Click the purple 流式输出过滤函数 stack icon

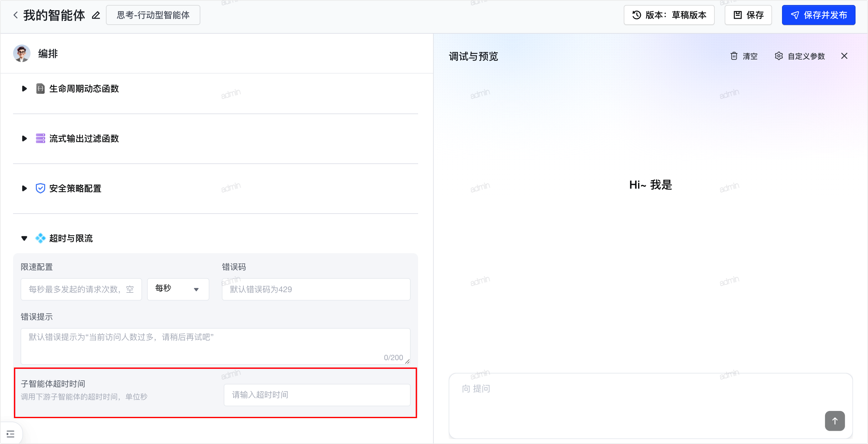point(41,138)
